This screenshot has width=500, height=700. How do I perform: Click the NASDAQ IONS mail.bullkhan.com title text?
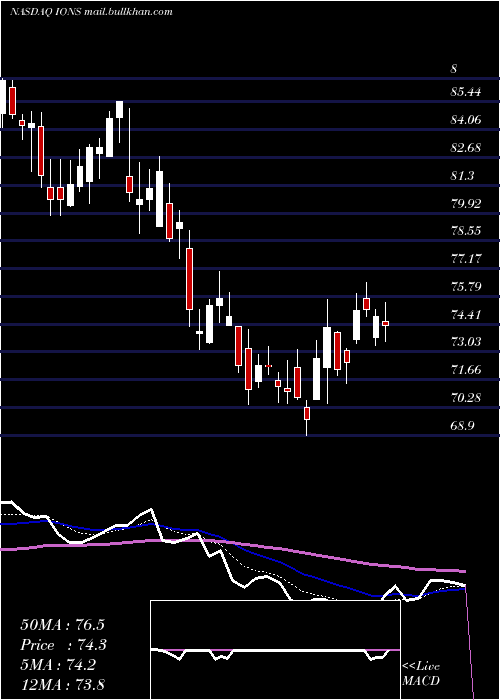[x=91, y=12]
